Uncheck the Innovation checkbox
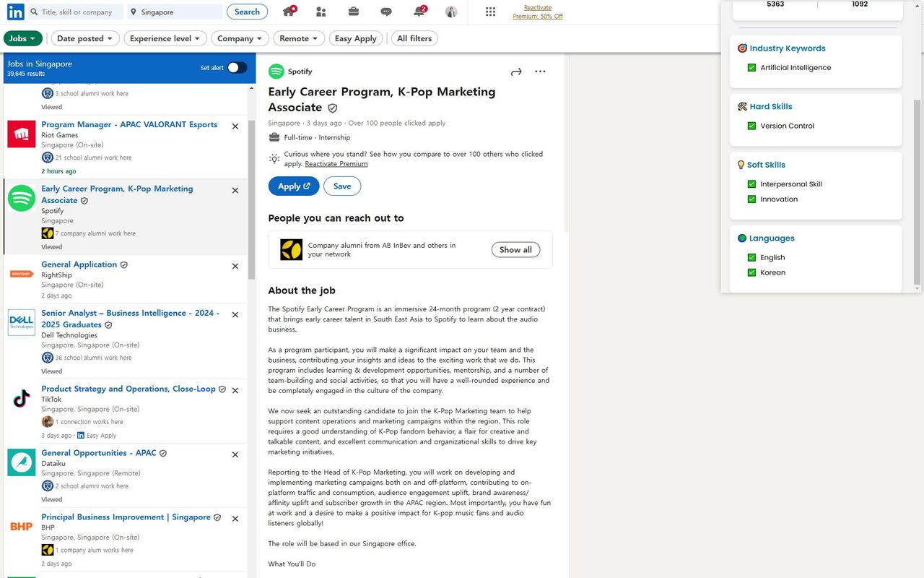This screenshot has height=578, width=924. tap(751, 199)
